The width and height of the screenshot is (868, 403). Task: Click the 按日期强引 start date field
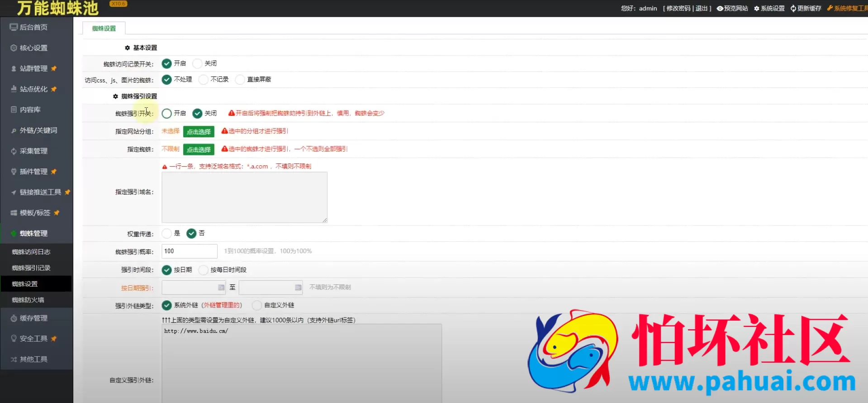(x=194, y=288)
